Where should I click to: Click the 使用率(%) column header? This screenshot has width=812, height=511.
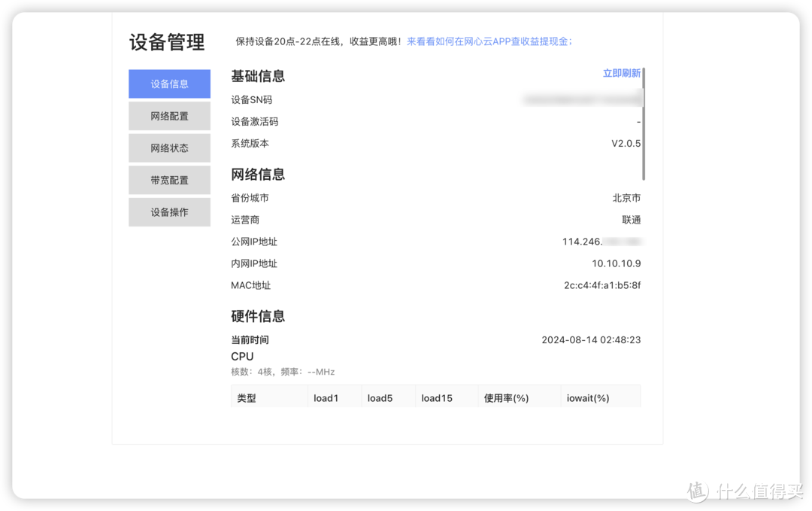tap(507, 398)
